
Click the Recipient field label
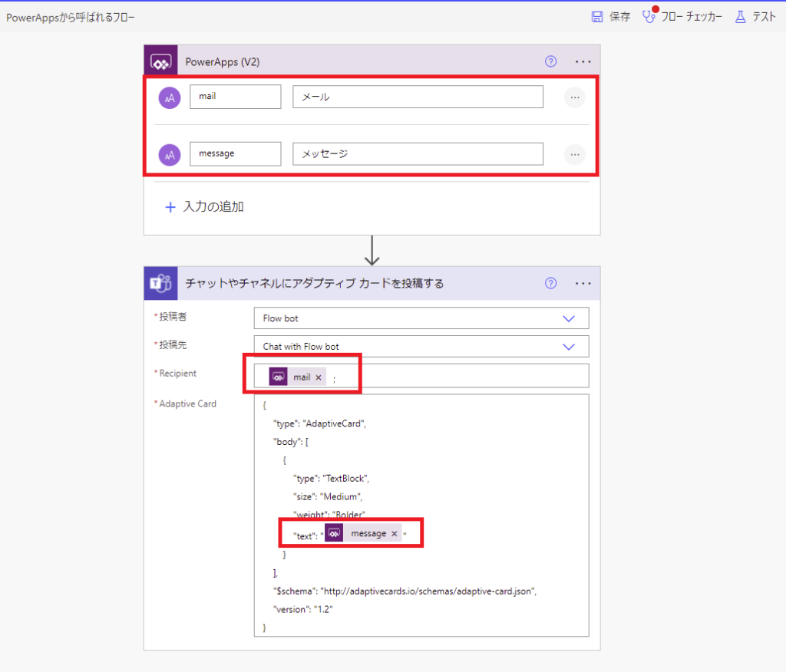[178, 374]
